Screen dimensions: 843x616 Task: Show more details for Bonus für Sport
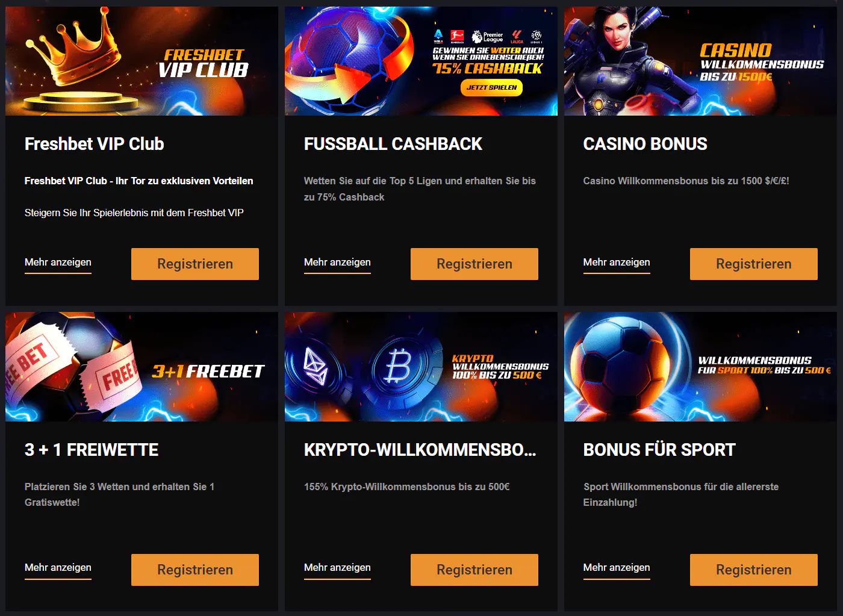click(617, 568)
